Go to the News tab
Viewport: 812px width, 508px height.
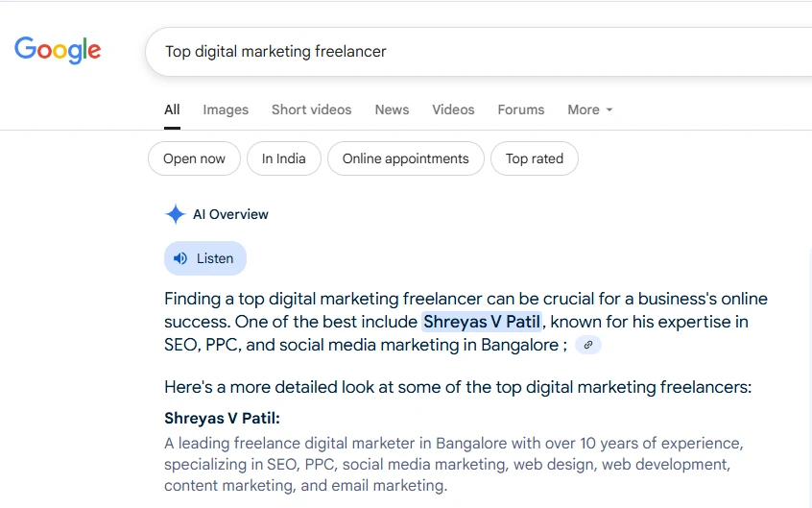click(392, 109)
